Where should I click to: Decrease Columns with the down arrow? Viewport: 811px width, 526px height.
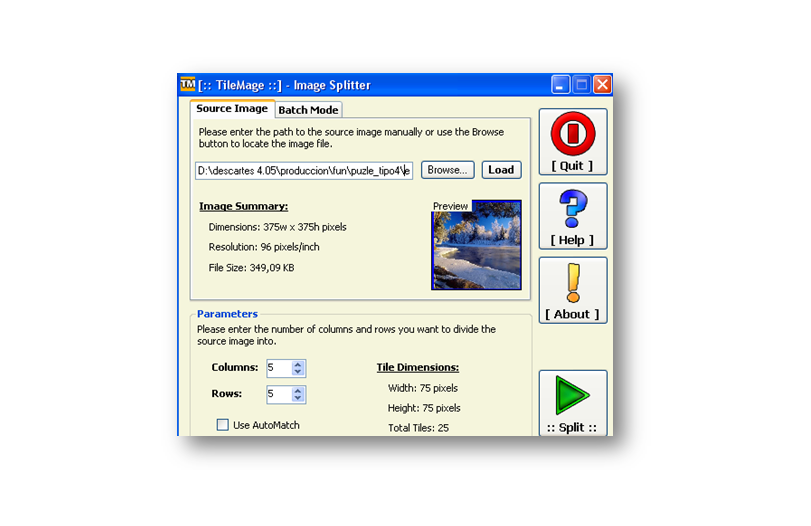pos(297,371)
